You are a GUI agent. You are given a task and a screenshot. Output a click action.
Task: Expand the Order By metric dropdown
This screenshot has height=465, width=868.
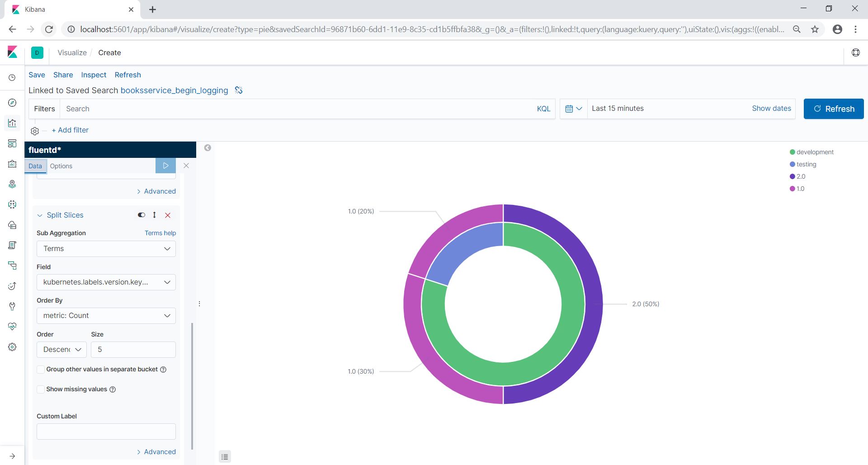[106, 316]
